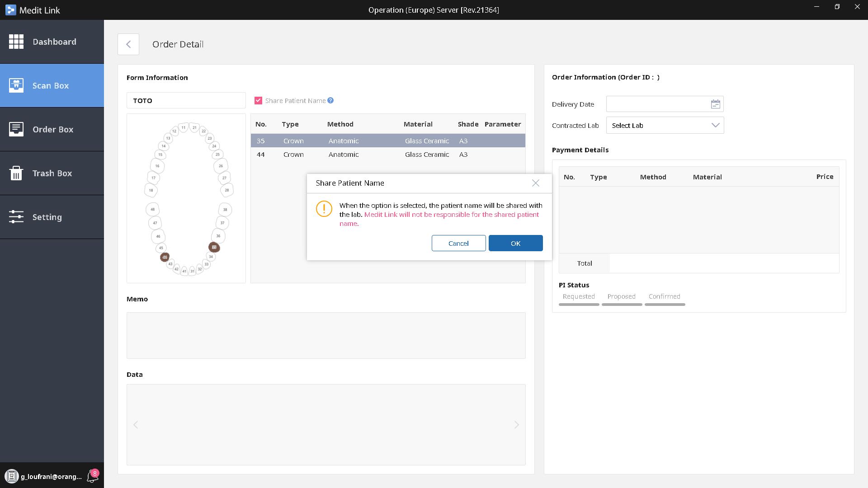Open the Trash Box bin icon
The height and width of the screenshot is (488, 868).
16,173
